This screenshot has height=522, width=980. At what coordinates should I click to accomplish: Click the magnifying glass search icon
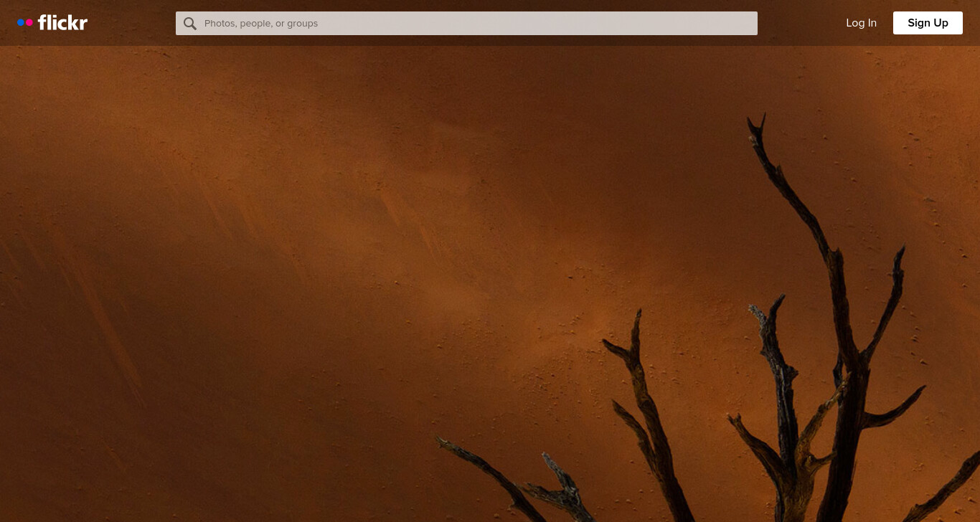[189, 24]
